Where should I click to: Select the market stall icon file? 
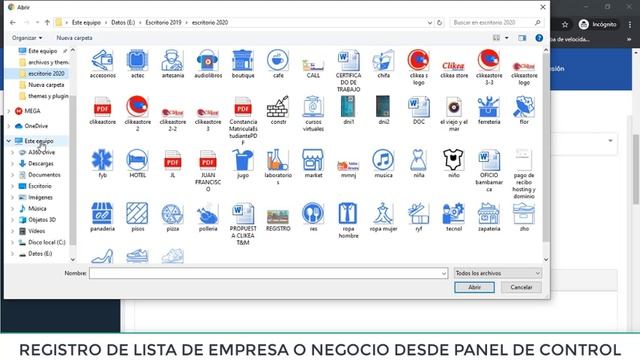point(313,163)
